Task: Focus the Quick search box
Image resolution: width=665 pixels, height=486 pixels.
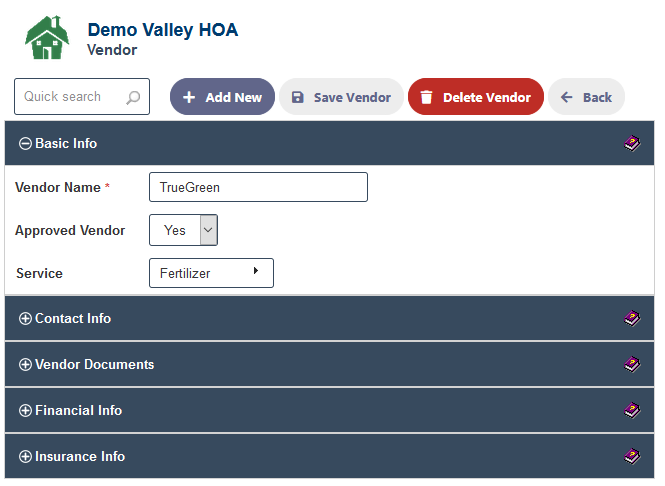Action: [x=82, y=96]
